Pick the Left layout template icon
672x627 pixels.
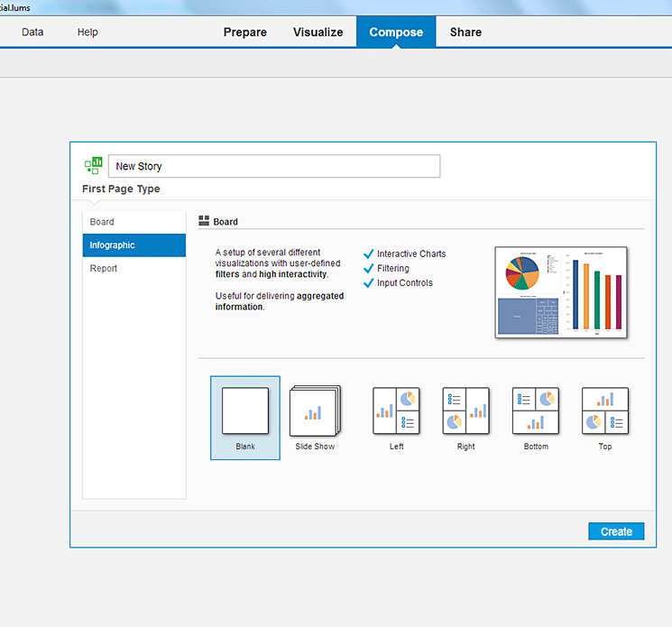pyautogui.click(x=396, y=411)
